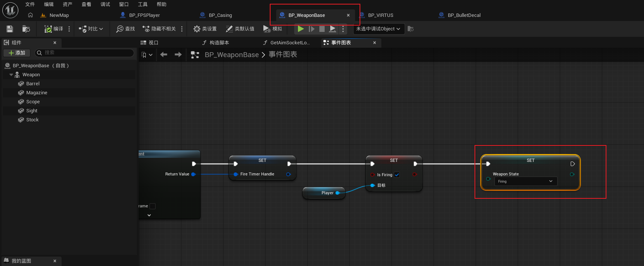Click the browse to asset icon
644x266 pixels.
click(x=26, y=29)
